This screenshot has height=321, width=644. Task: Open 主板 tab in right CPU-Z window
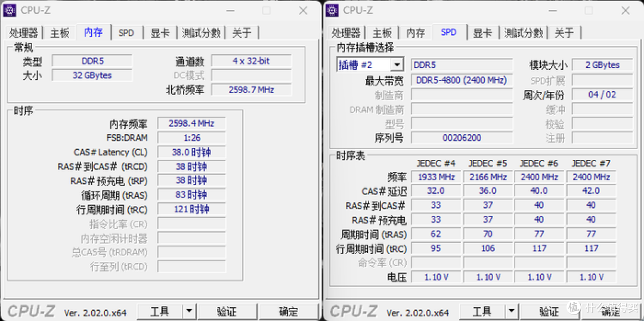(x=382, y=33)
